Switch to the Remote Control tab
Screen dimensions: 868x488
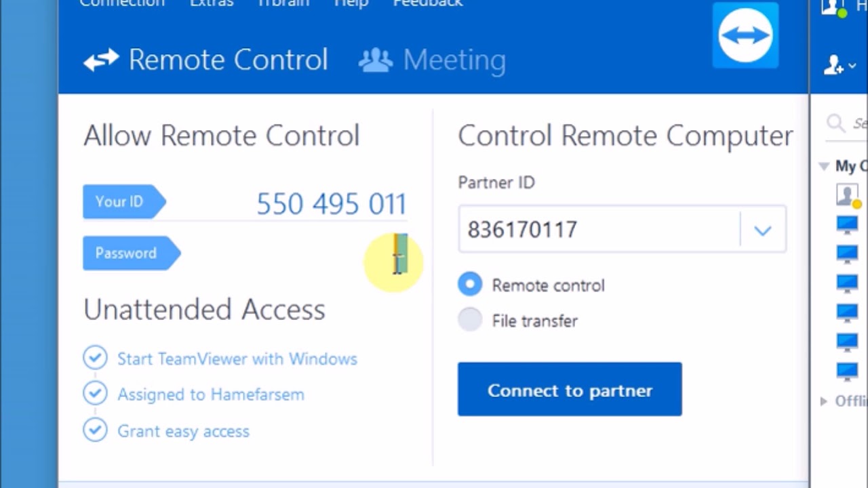coord(228,60)
